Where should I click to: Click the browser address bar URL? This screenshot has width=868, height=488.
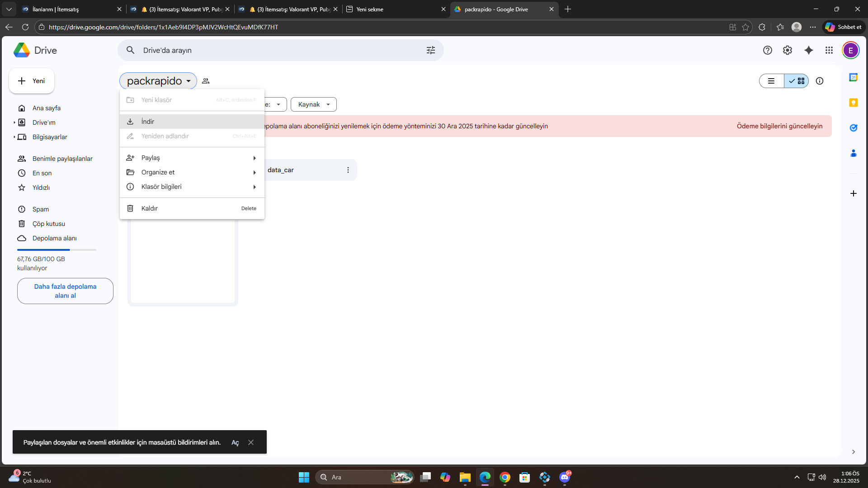pyautogui.click(x=163, y=27)
